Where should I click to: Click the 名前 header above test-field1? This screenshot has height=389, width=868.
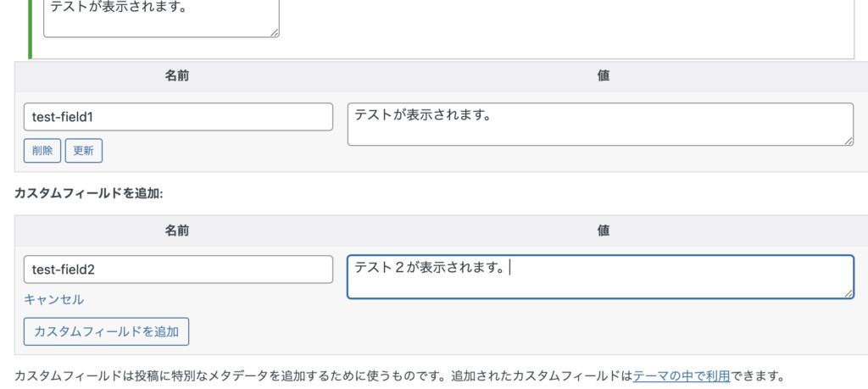pos(177,76)
